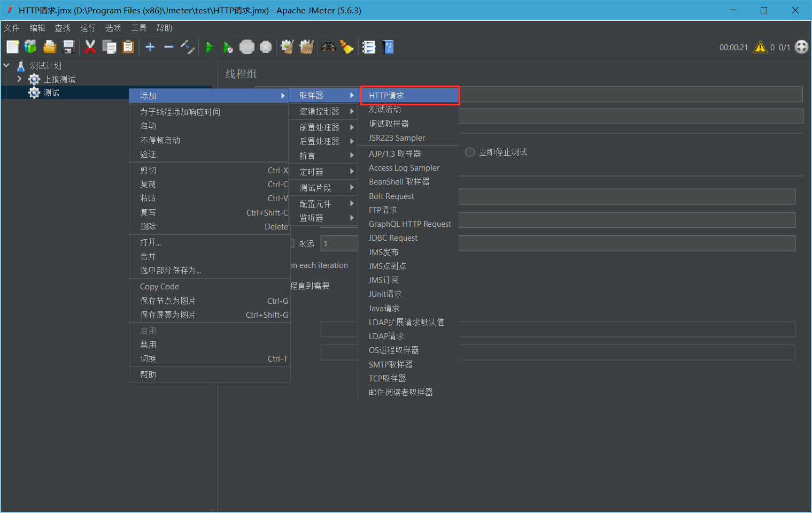Image resolution: width=812 pixels, height=513 pixels.
Task: Click 删除 in the context menu
Action: point(210,226)
